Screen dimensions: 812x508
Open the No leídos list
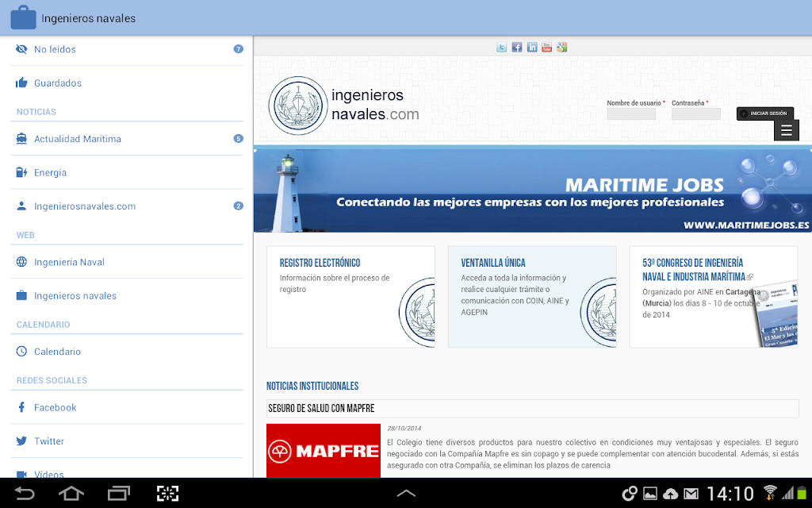click(127, 49)
